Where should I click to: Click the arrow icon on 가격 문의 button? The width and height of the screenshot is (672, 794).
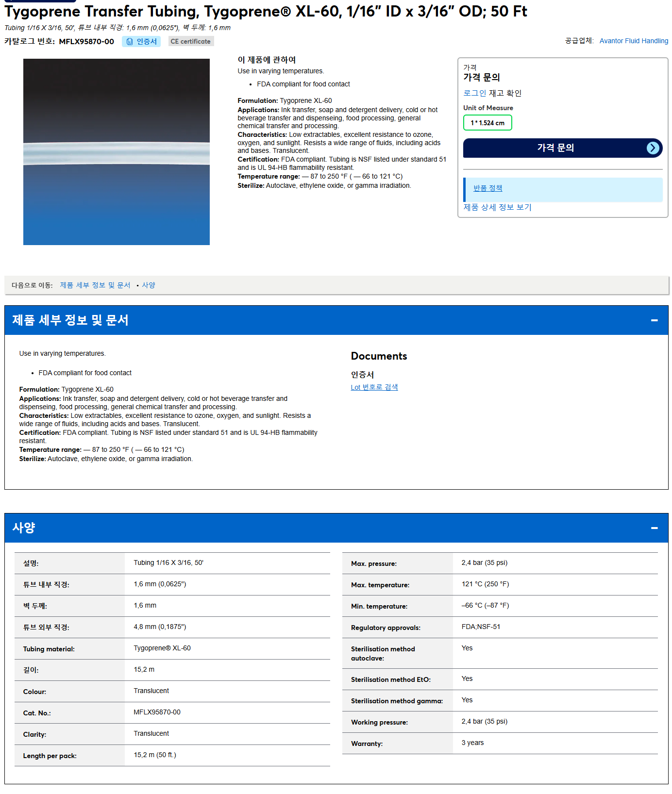pyautogui.click(x=653, y=148)
